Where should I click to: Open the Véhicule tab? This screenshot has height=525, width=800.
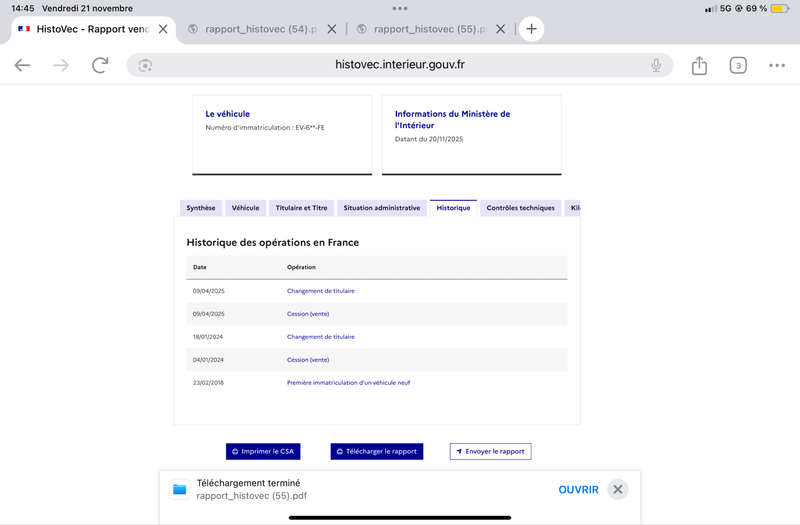point(245,208)
